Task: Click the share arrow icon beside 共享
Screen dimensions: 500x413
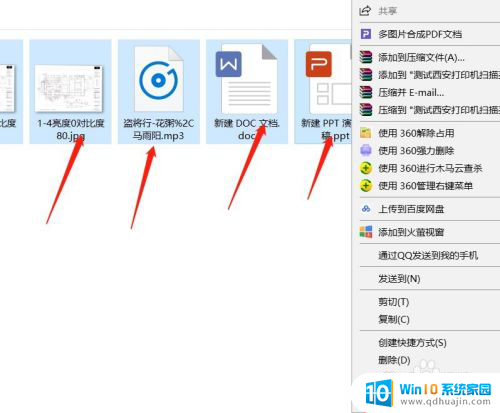Action: pyautogui.click(x=365, y=11)
